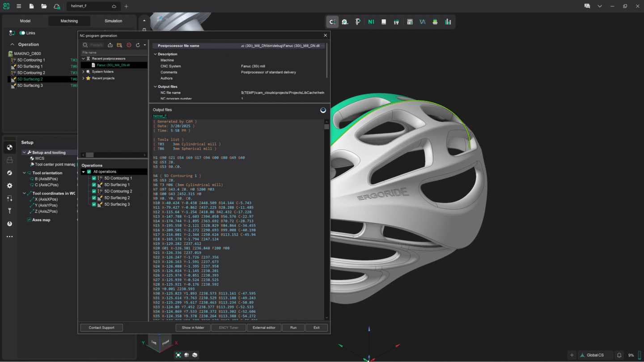Select the Setup and tooling sidebar icon
The height and width of the screenshot is (362, 644).
10,147
